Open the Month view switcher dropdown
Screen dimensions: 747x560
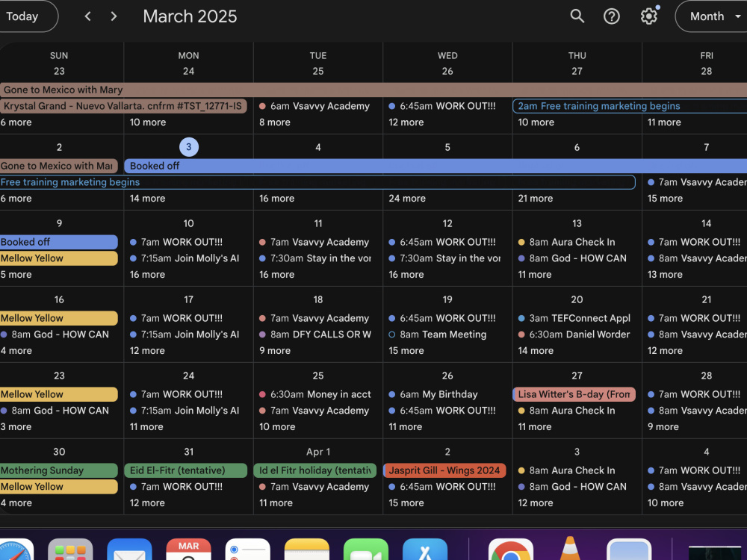(712, 16)
